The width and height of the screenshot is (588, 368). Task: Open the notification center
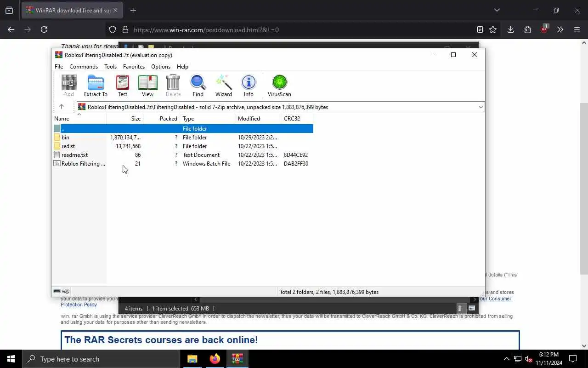(x=573, y=359)
